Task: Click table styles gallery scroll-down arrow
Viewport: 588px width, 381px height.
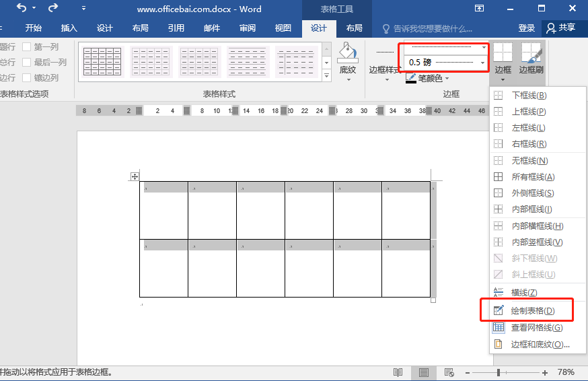Action: (x=326, y=63)
